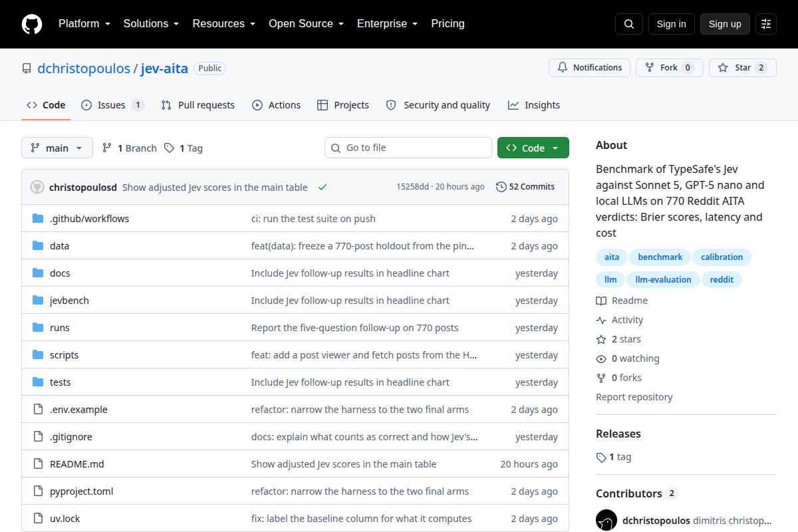View the 52 Commits history
This screenshot has height=532, width=798.
(x=525, y=187)
